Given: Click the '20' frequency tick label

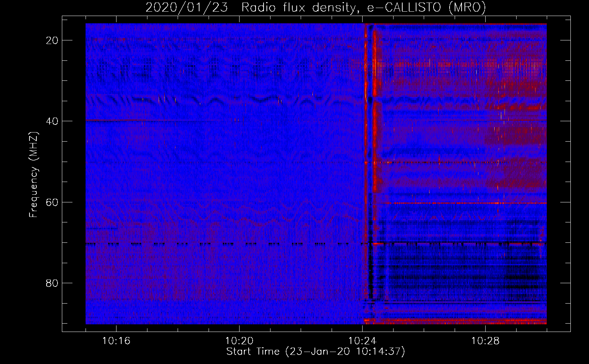Looking at the screenshot, I should pyautogui.click(x=52, y=40).
